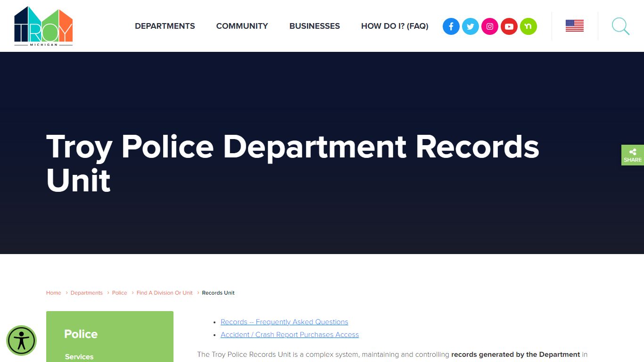The image size is (644, 362).
Task: Open the Twitter social icon
Action: tap(471, 26)
